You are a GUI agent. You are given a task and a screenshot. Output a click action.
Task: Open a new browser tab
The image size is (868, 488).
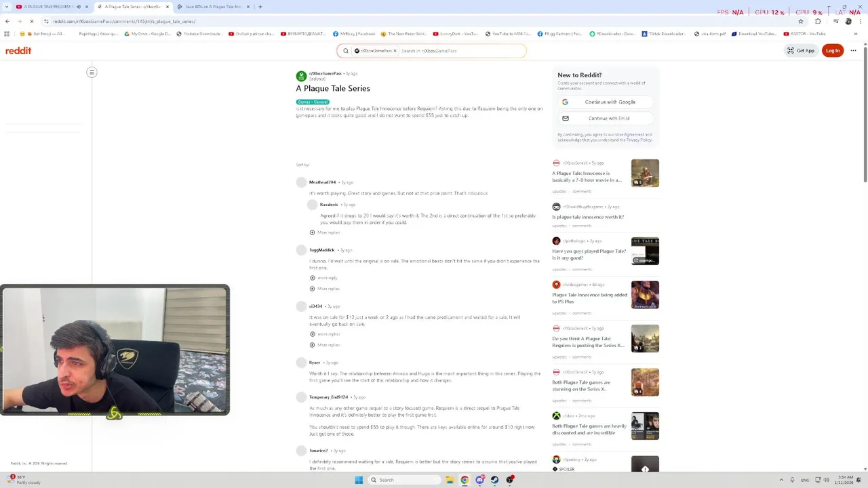(x=260, y=7)
